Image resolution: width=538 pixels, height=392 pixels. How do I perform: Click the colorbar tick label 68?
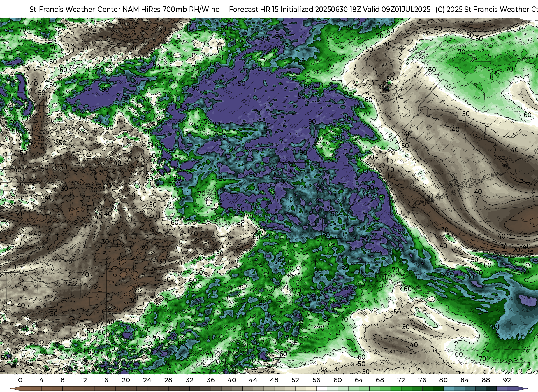pyautogui.click(x=380, y=380)
